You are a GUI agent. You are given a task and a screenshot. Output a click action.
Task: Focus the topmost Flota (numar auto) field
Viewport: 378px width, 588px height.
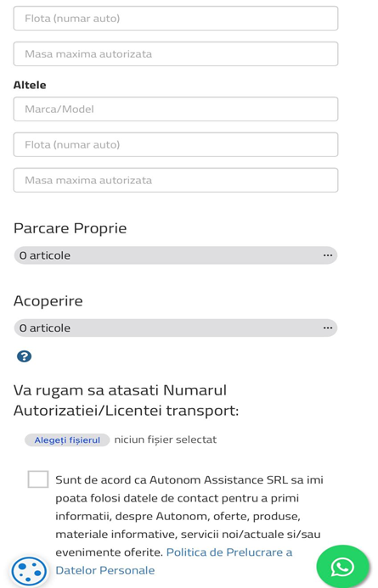[x=176, y=19]
